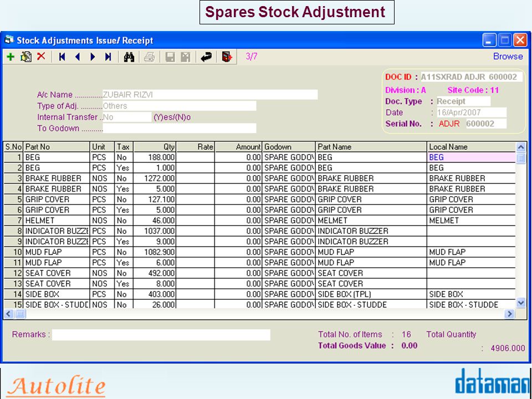Screen dimensions: 532x399
Task: Maximize the Stock Adjustments window
Action: [x=504, y=40]
